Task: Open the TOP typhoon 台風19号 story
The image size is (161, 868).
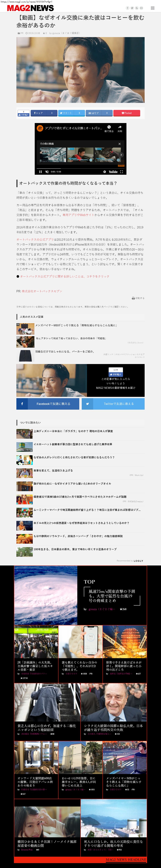Action: [x=112, y=596]
